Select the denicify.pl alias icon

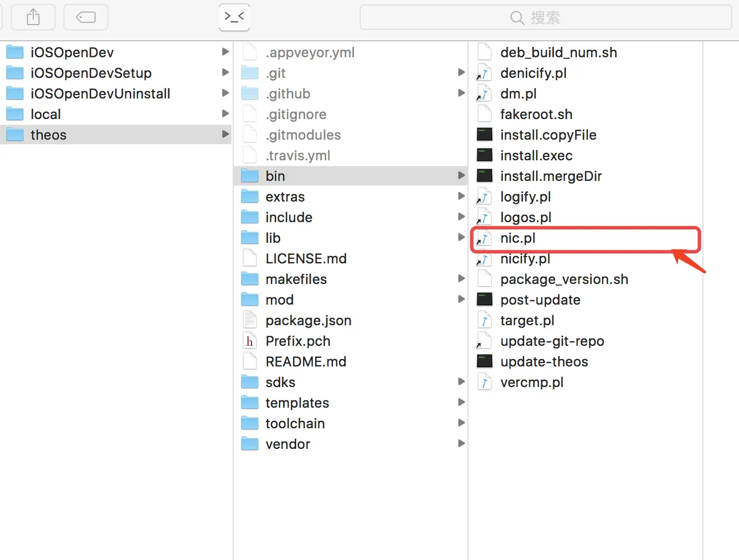485,73
